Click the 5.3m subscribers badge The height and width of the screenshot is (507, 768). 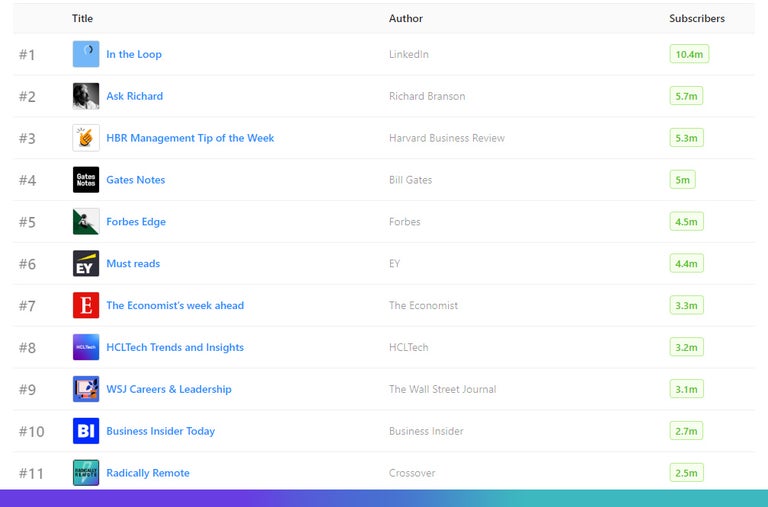(x=686, y=138)
